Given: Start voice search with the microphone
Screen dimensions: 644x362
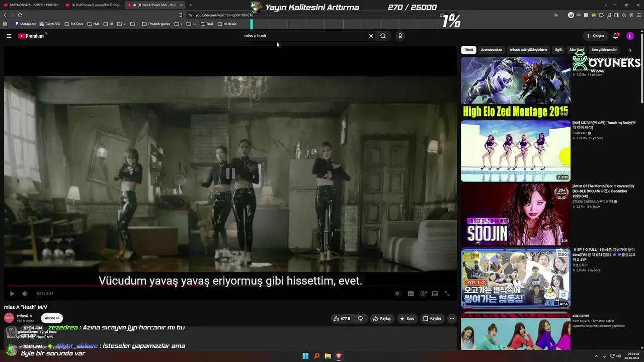Looking at the screenshot, I should pos(400,36).
